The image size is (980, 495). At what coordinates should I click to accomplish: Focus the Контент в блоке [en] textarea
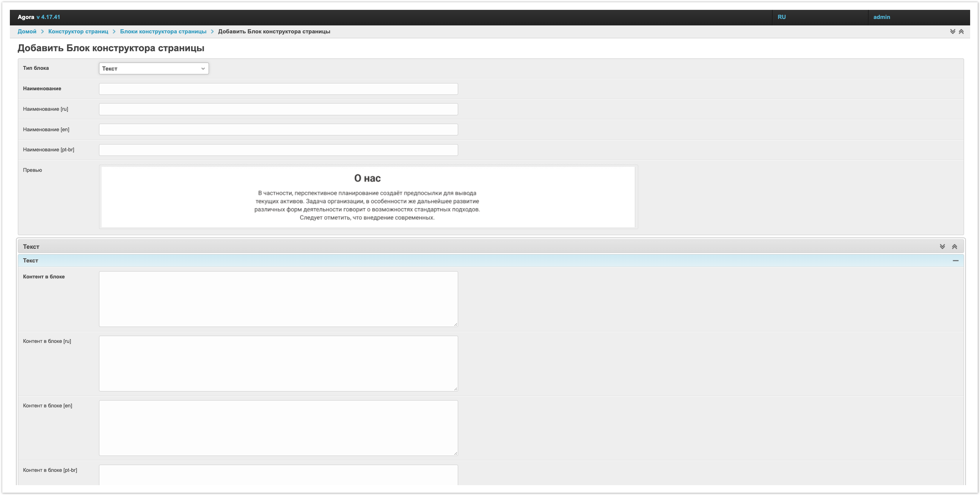[x=278, y=428]
